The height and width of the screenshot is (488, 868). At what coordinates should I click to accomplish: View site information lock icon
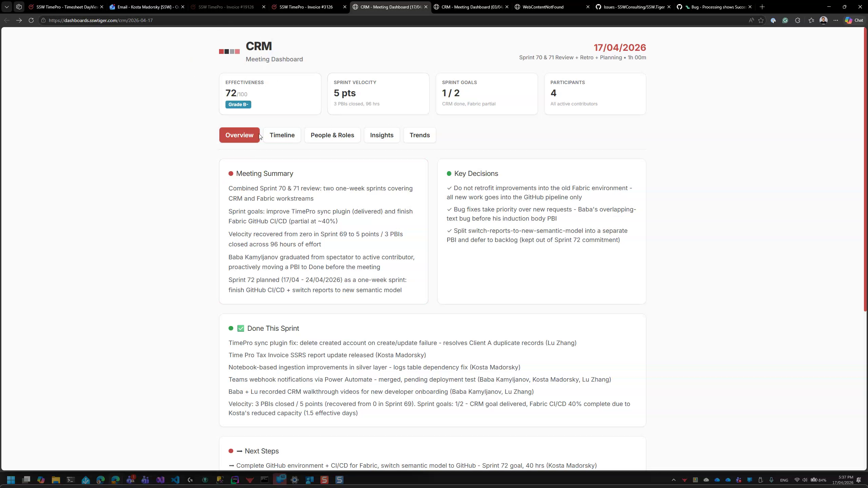(43, 20)
